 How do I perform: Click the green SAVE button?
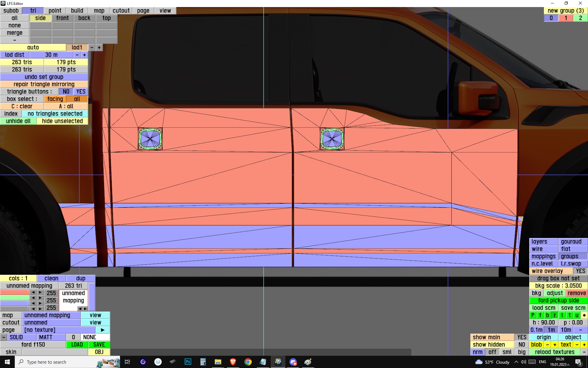coord(99,345)
